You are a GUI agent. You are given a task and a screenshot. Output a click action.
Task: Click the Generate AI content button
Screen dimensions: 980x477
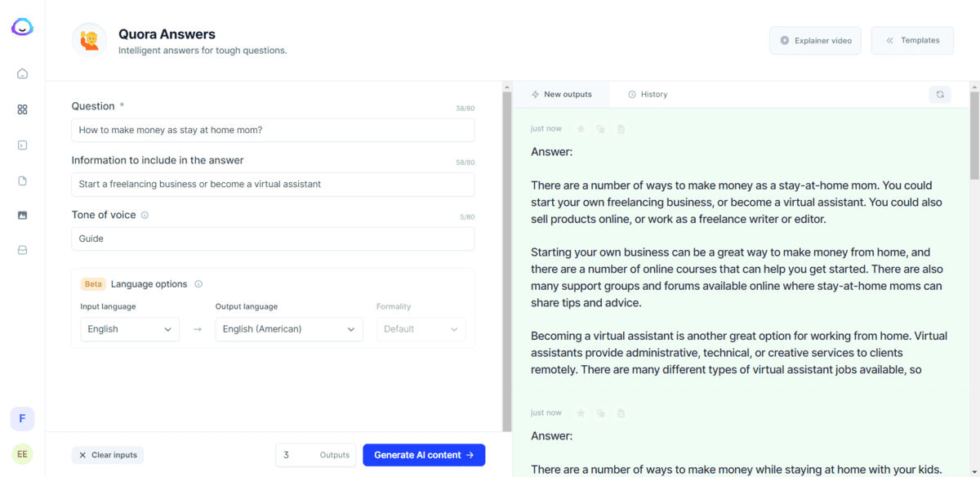(x=424, y=455)
